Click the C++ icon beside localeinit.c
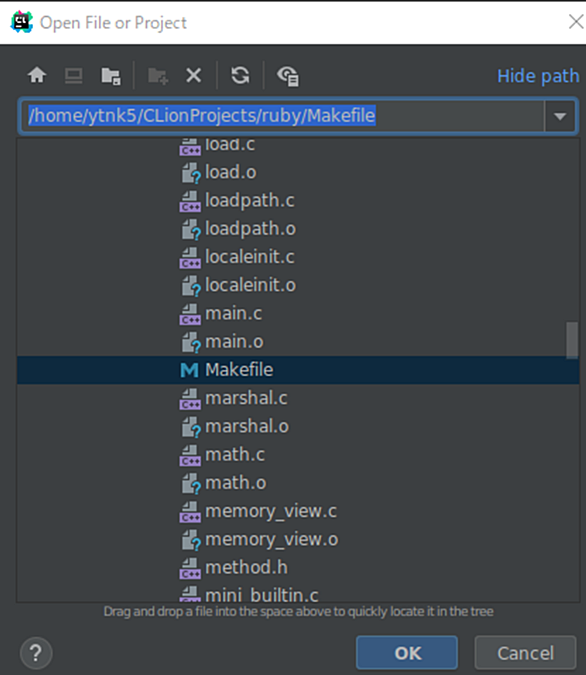Viewport: 586px width, 675px height. click(x=190, y=257)
